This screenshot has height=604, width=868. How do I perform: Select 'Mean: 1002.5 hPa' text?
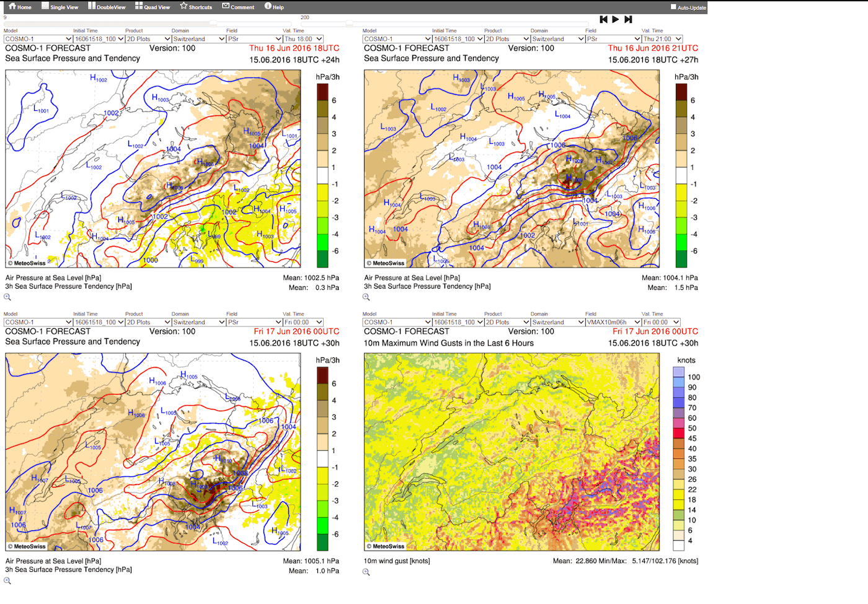point(311,278)
